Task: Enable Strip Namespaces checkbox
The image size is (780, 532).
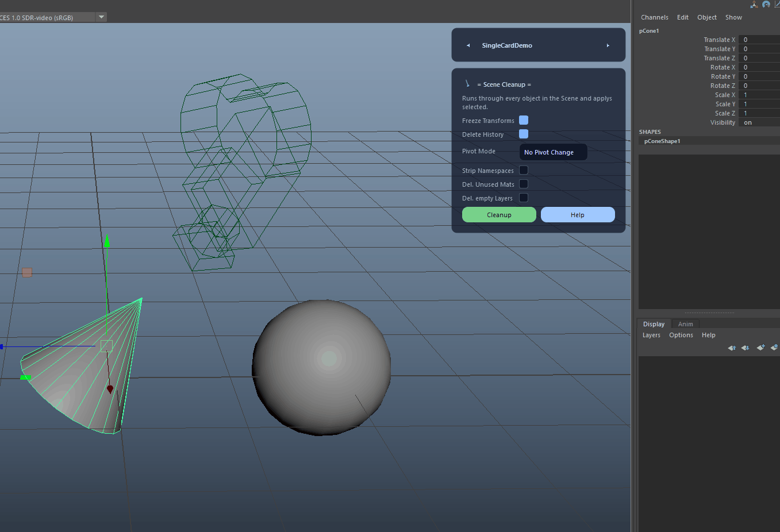Action: [524, 170]
